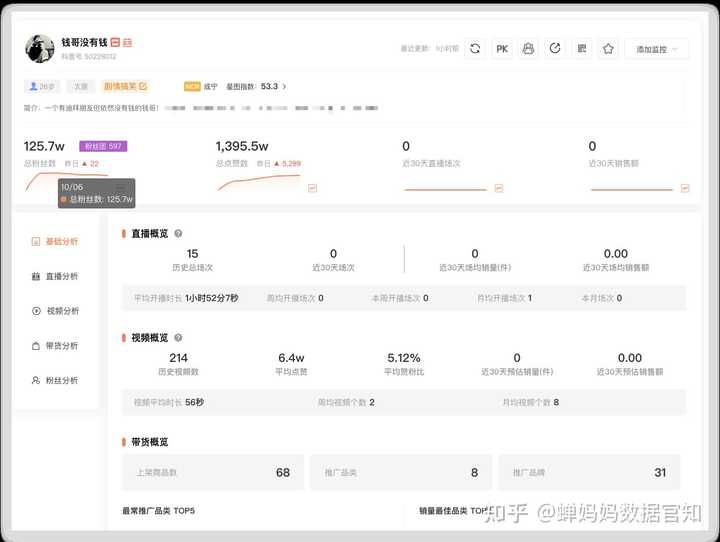Click the 历史总场次 value 15
Viewport: 720px width, 542px height.
tap(192, 254)
